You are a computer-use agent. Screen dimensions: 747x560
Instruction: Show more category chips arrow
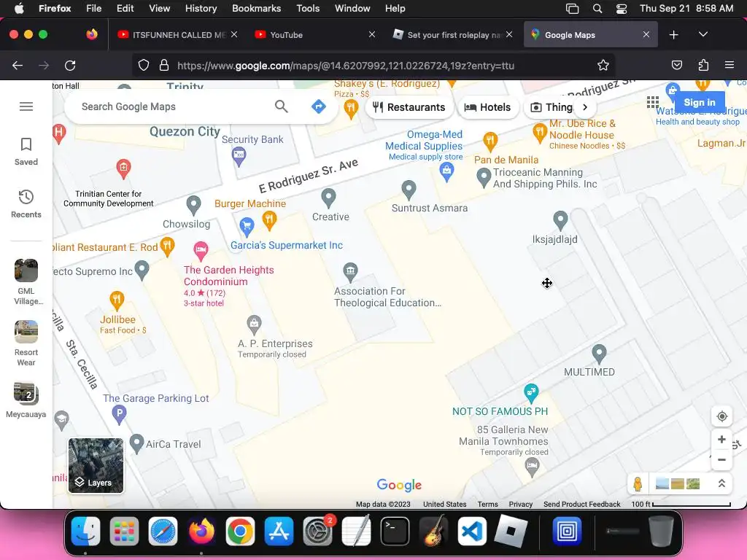pos(585,107)
